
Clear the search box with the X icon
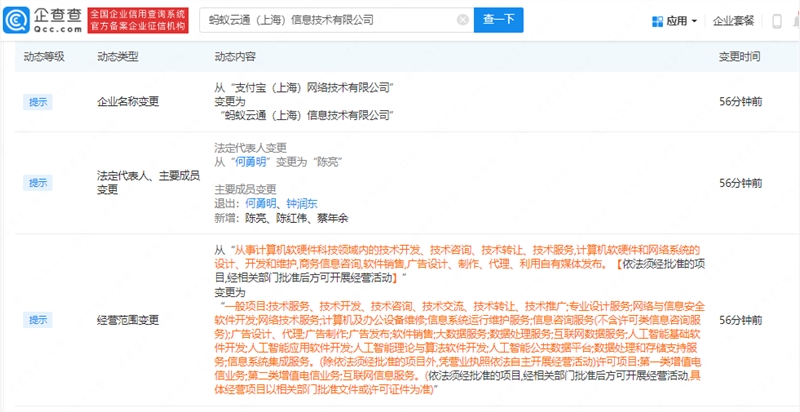[x=463, y=20]
